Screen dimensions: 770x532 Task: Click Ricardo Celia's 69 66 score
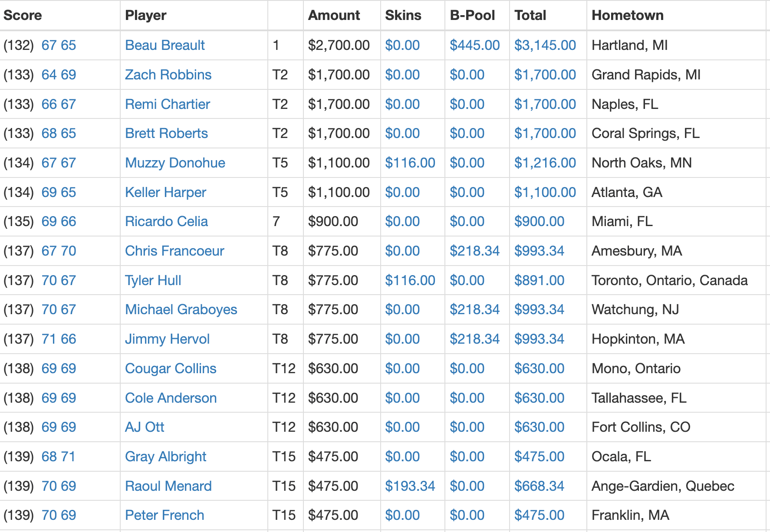[x=59, y=221]
